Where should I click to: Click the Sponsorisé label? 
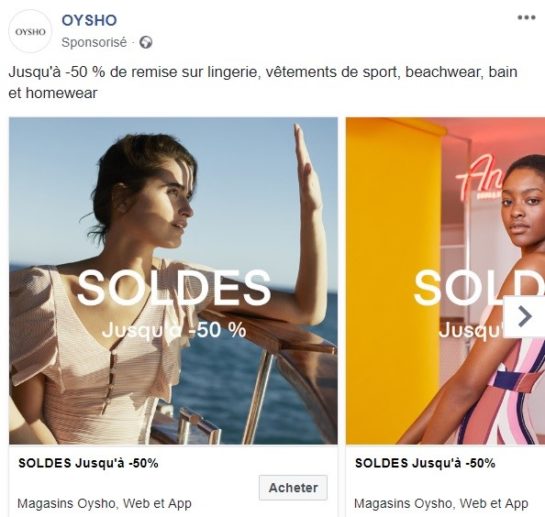pos(94,42)
